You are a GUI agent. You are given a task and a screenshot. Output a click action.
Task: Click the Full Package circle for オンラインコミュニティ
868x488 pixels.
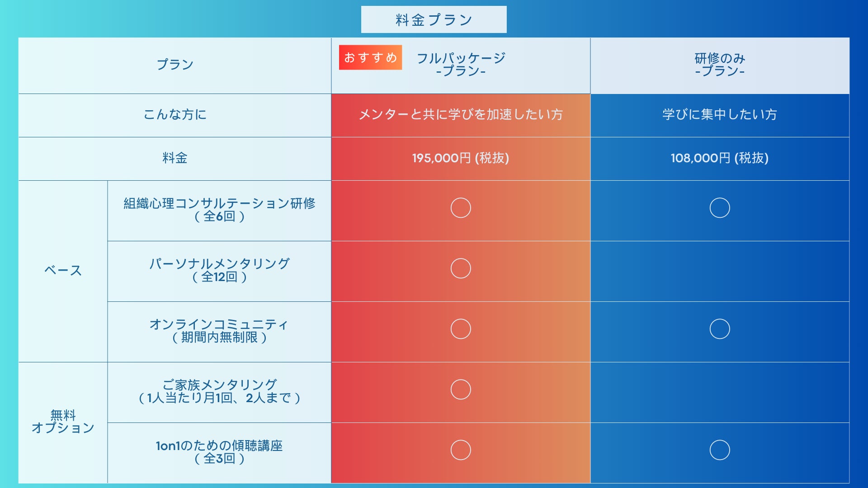pyautogui.click(x=461, y=329)
